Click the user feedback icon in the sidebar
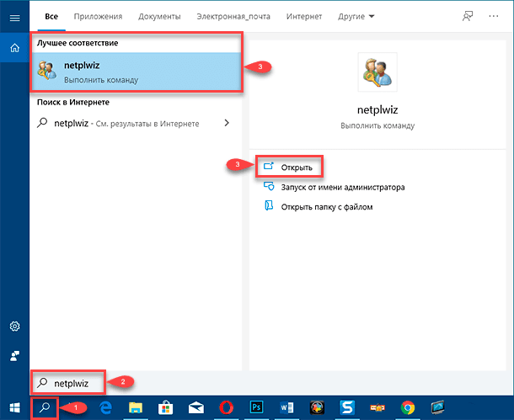Screen dimensions: 514x420 (x=15, y=356)
